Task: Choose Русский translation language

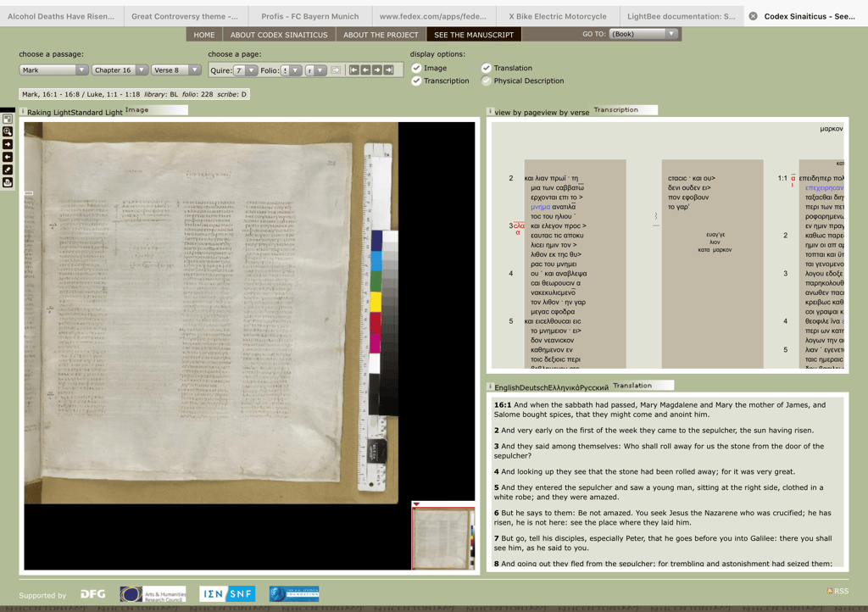Action: [x=596, y=387]
